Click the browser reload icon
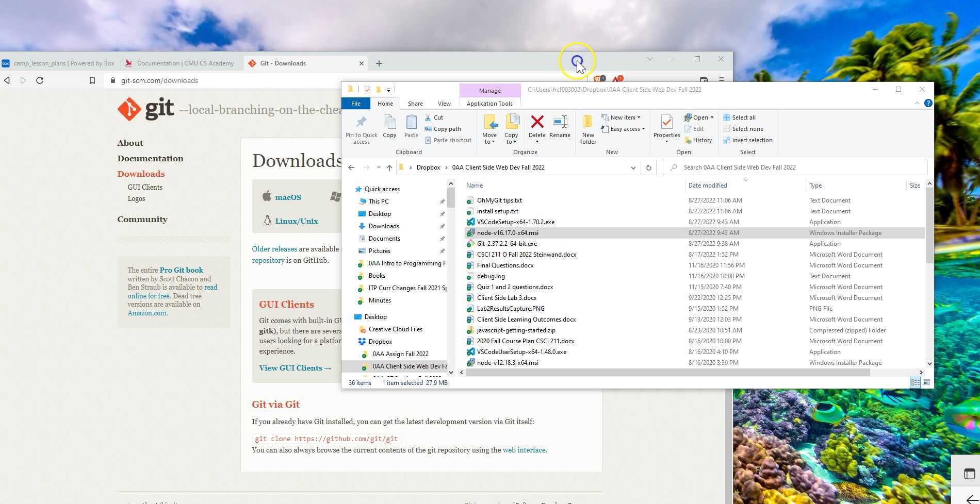Screen dimensions: 980x504 (x=40, y=80)
